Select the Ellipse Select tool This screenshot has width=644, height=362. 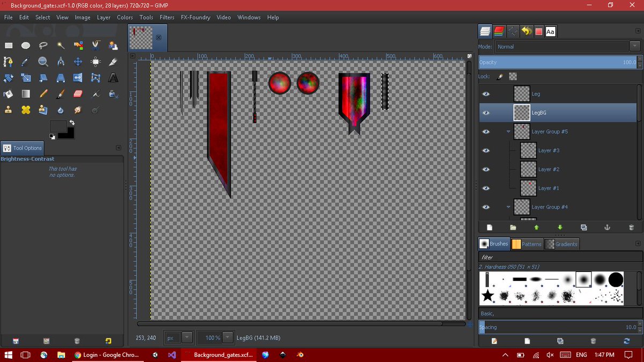pyautogui.click(x=26, y=46)
